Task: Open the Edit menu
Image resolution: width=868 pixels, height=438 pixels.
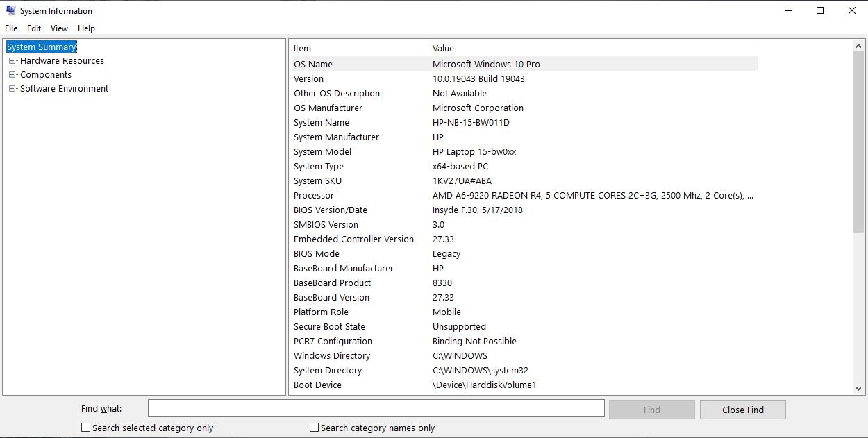Action: (x=34, y=28)
